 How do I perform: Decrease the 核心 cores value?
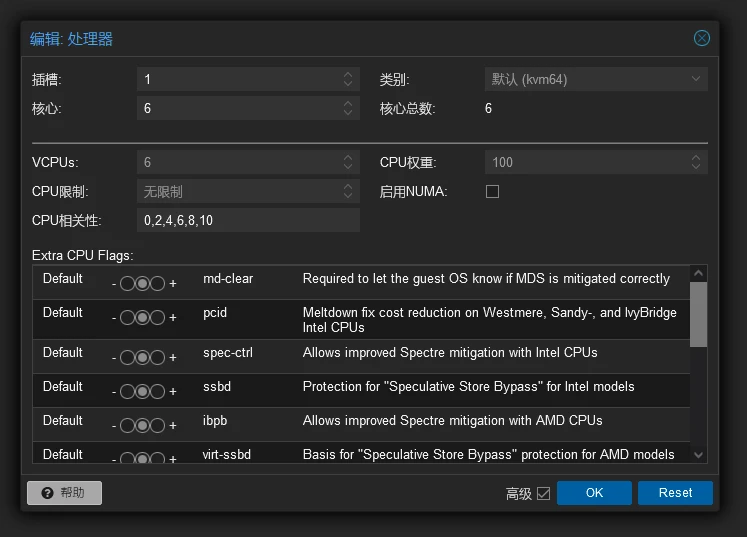tap(348, 113)
